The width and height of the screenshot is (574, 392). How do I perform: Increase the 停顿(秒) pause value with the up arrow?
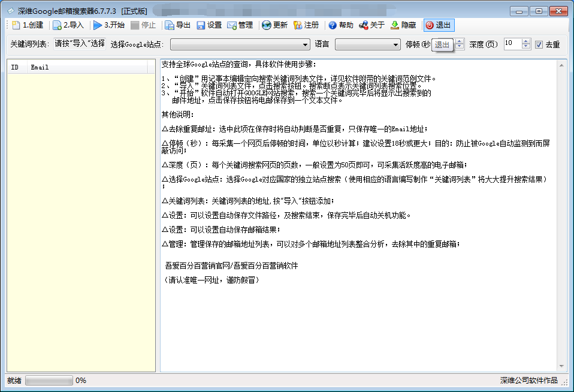(460, 41)
